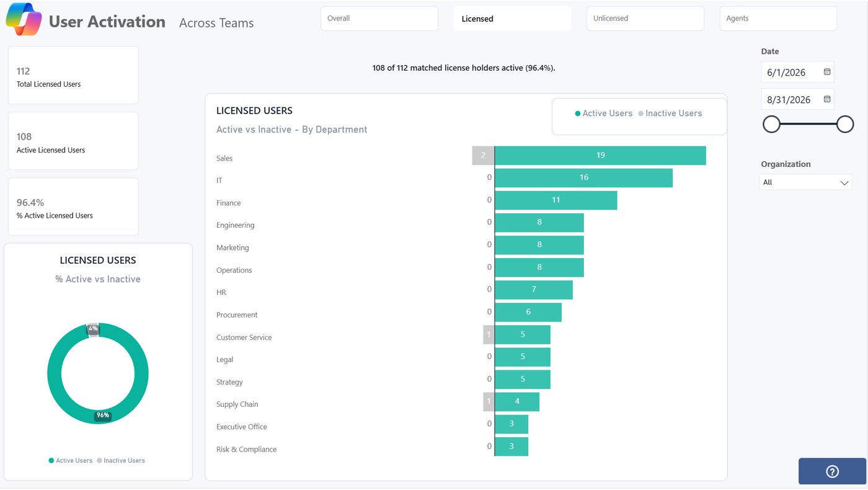Click the Active Licensed Users card
This screenshot has height=490, width=868.
click(73, 141)
